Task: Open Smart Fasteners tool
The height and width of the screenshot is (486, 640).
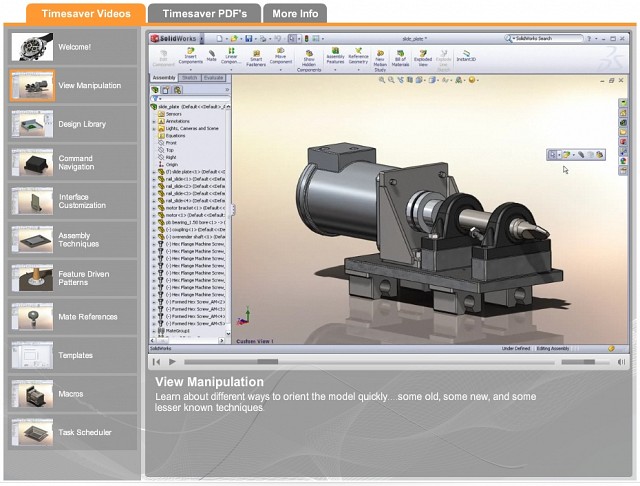Action: coord(256,59)
